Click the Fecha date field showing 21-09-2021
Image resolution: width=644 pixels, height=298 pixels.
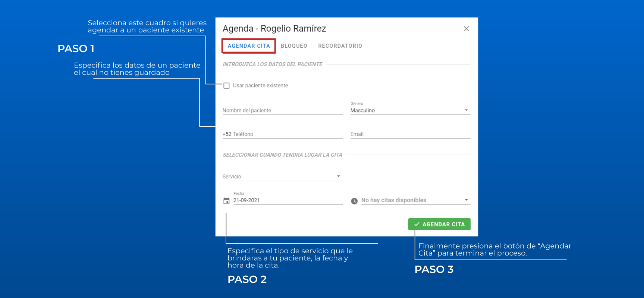[x=287, y=200]
